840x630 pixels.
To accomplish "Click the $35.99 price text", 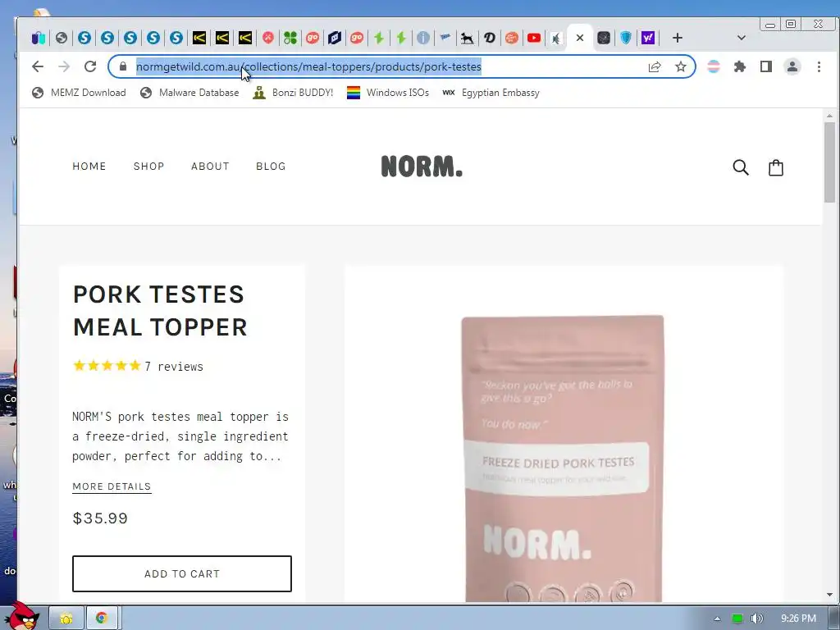I will tap(100, 518).
